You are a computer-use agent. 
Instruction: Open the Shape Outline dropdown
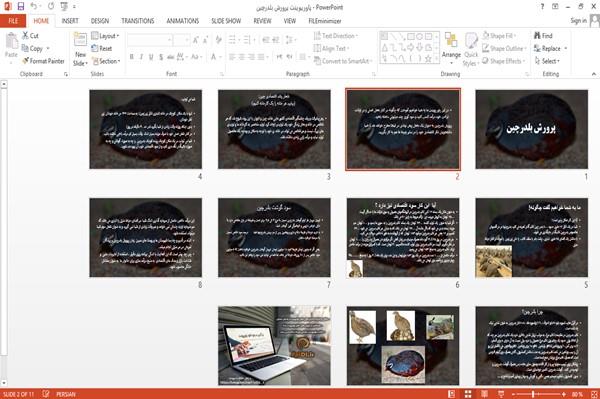point(504,48)
